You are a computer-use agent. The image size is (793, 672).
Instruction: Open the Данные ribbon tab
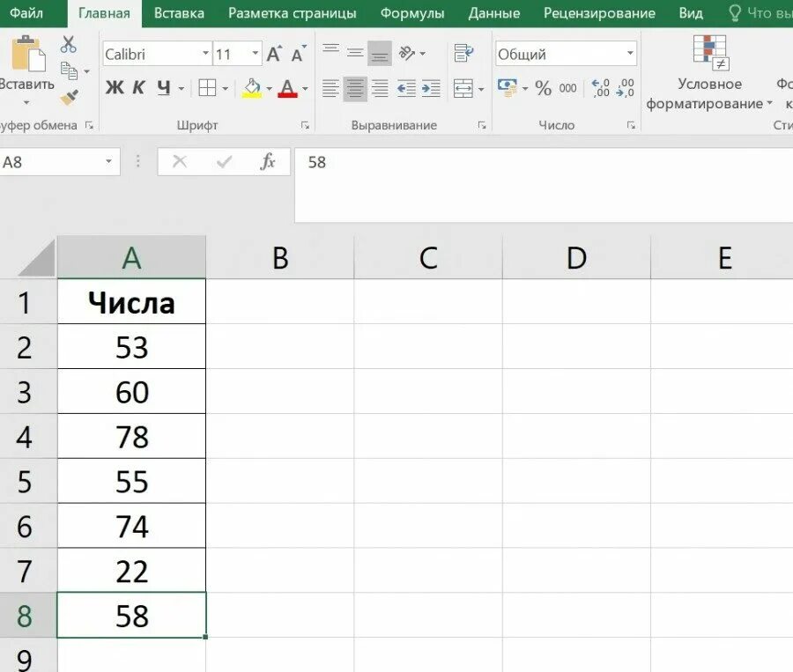pyautogui.click(x=494, y=13)
